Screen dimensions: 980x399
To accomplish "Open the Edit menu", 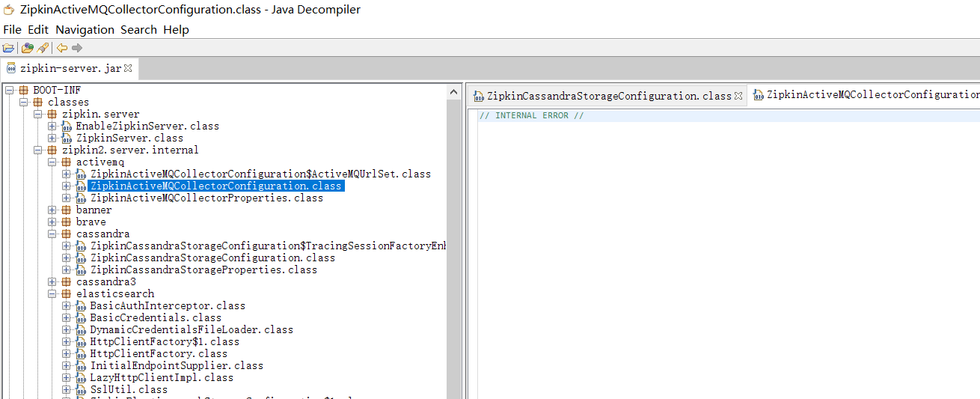I will point(38,30).
